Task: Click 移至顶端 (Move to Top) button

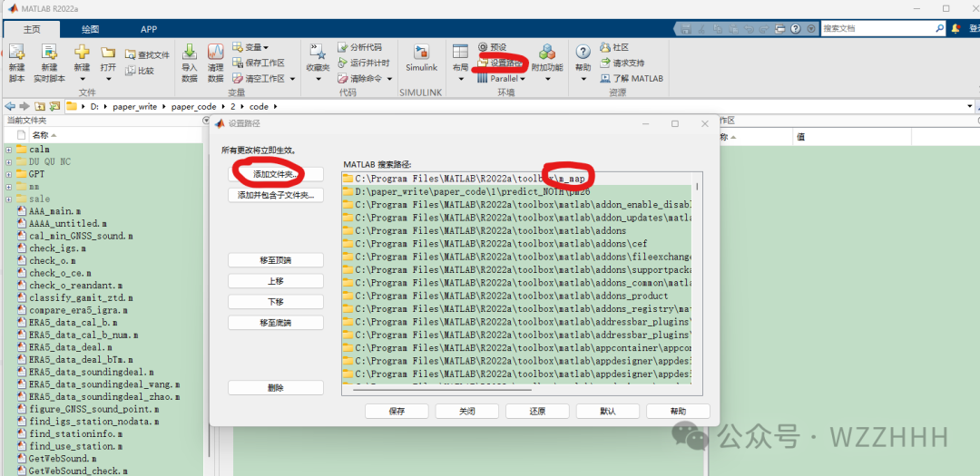Action: click(x=276, y=260)
